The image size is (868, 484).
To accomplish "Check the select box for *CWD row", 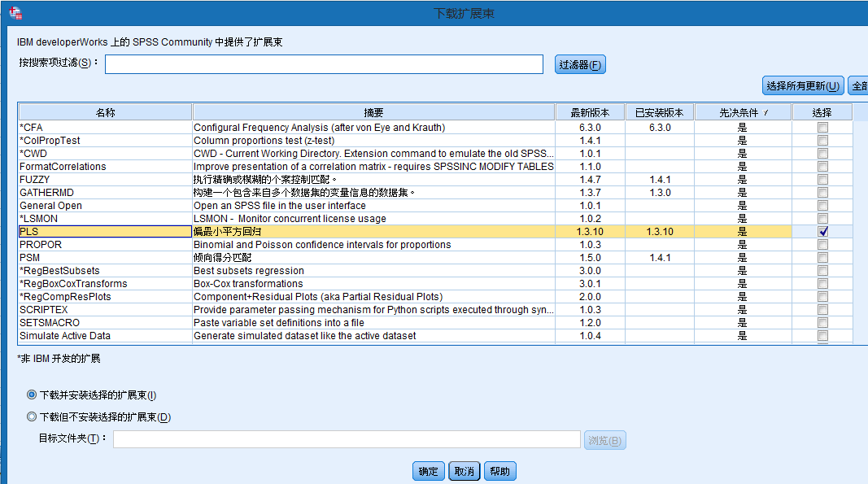I will click(x=822, y=154).
